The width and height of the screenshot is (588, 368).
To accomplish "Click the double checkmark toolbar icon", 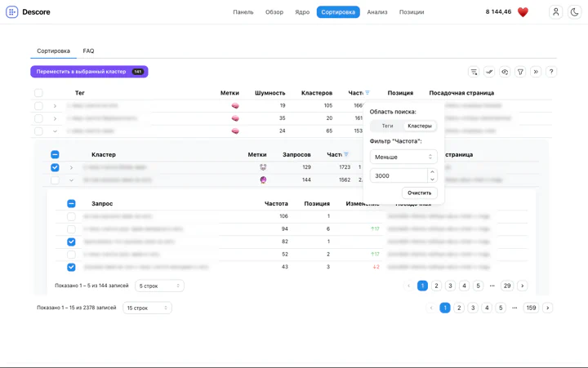I will [489, 72].
